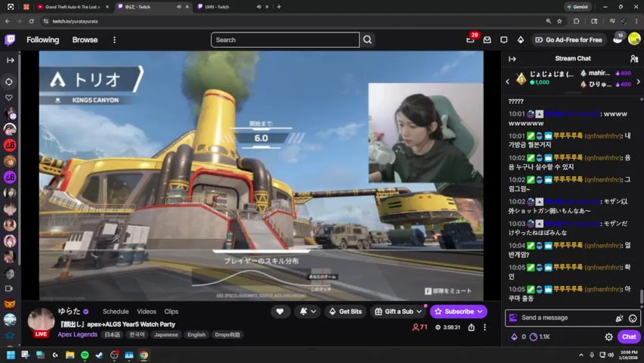Open the Bits balance showing 0

coord(519,337)
